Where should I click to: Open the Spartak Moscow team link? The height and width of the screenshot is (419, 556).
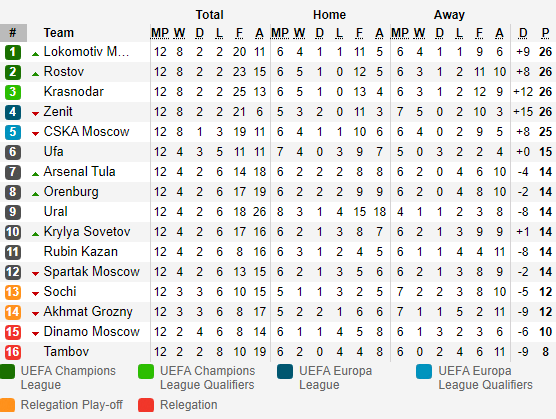(x=92, y=272)
